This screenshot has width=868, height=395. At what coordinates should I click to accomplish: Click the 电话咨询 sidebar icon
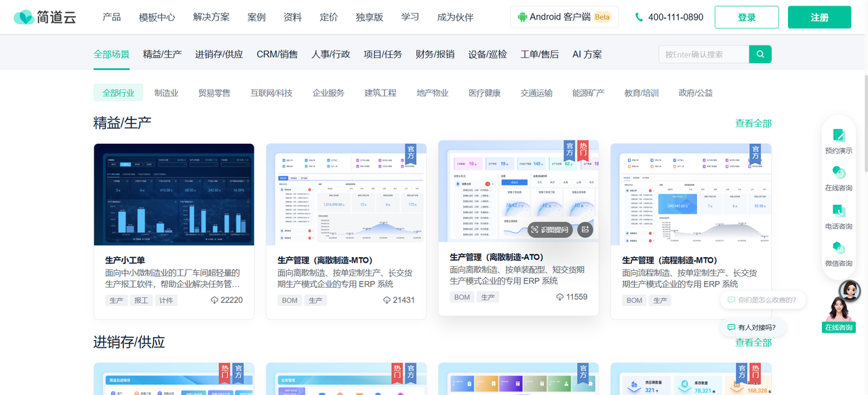[839, 211]
